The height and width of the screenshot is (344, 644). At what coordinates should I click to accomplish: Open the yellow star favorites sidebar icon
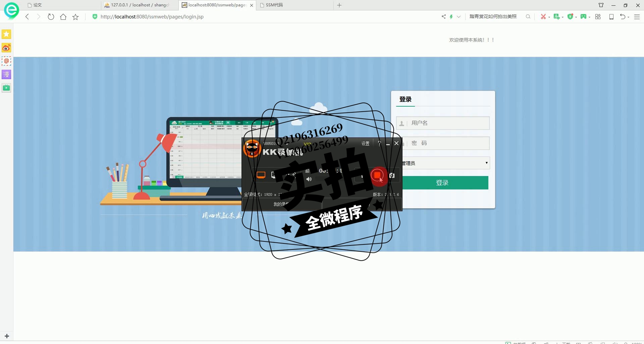6,34
